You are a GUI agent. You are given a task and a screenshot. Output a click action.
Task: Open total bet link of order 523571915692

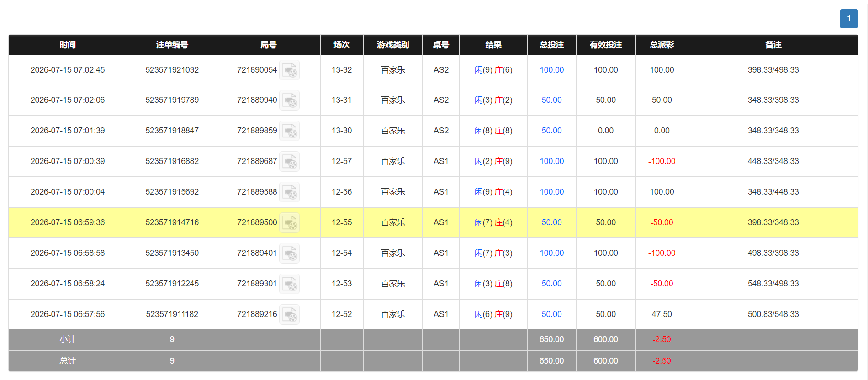point(551,192)
